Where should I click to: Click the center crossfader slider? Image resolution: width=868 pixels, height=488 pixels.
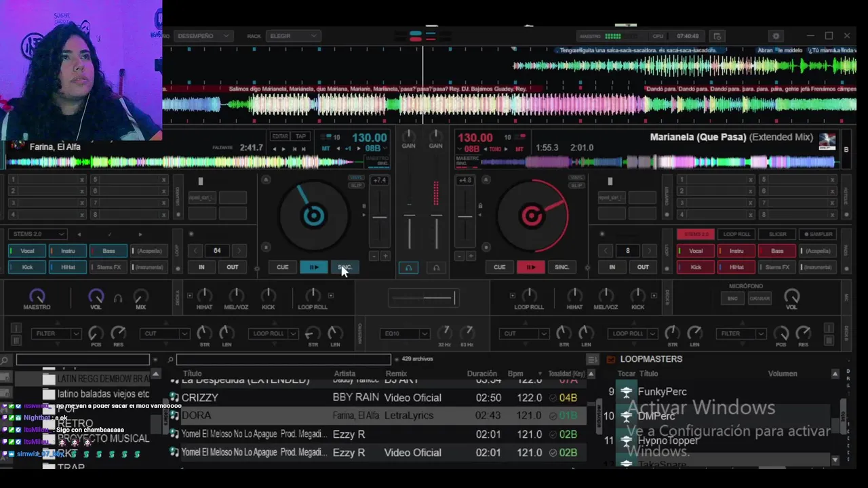point(423,298)
